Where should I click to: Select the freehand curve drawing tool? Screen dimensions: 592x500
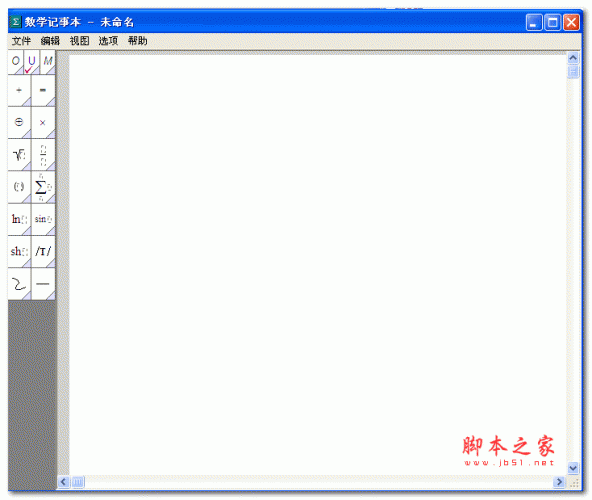click(x=19, y=284)
